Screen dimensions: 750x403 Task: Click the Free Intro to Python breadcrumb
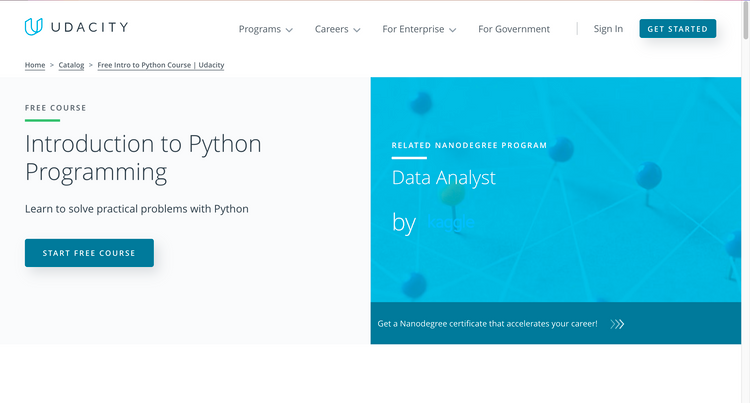point(161,65)
